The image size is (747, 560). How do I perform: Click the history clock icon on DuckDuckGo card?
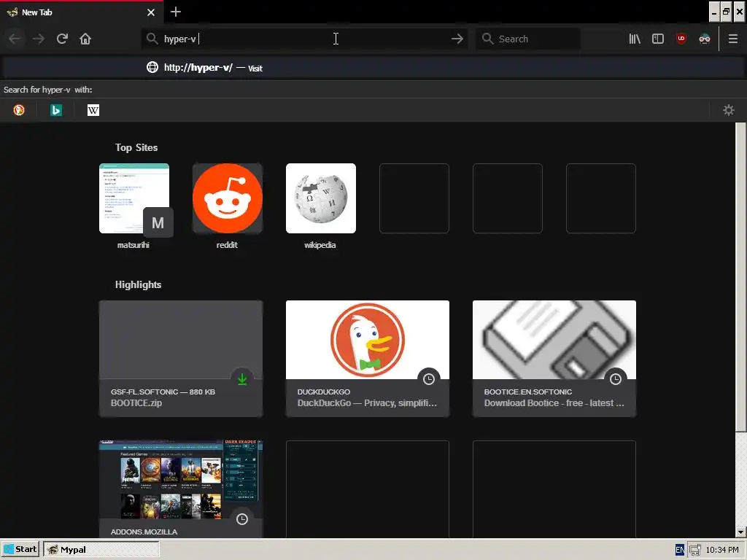[429, 379]
